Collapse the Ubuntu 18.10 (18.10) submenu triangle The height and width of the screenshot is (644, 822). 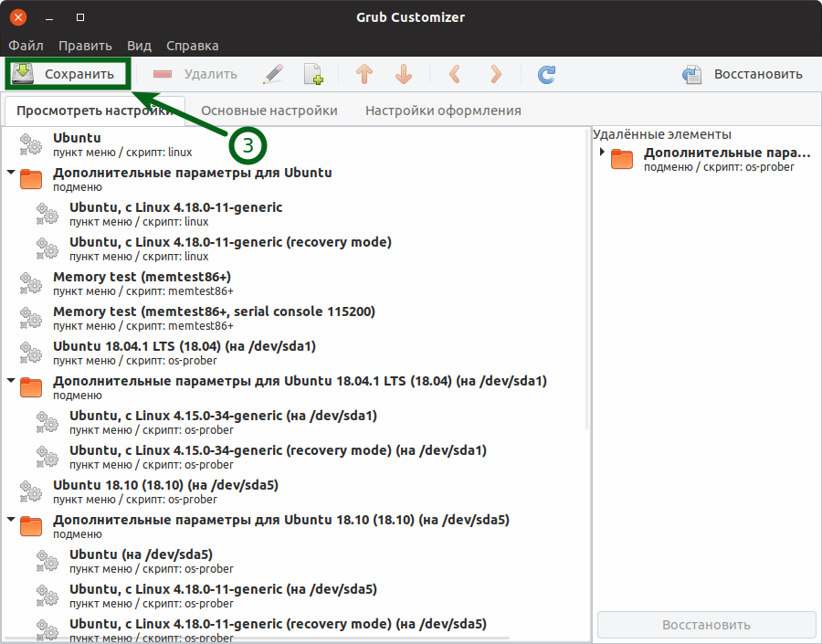[x=11, y=519]
